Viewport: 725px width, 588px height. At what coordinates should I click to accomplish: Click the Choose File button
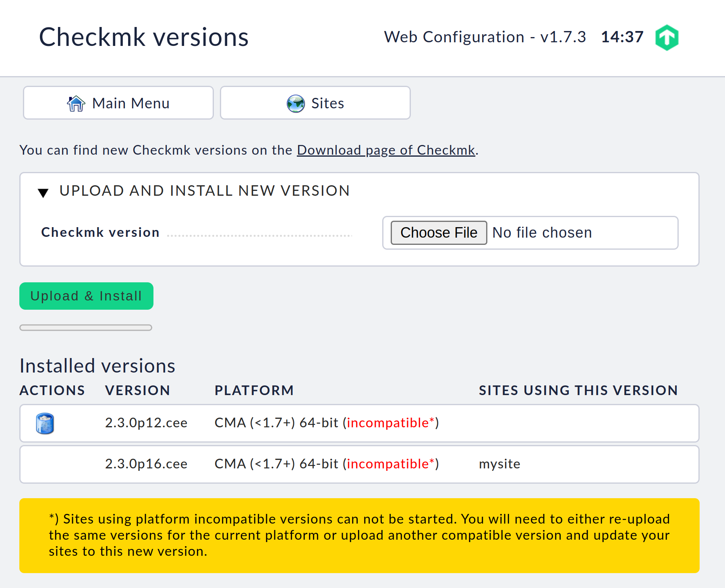[439, 233]
